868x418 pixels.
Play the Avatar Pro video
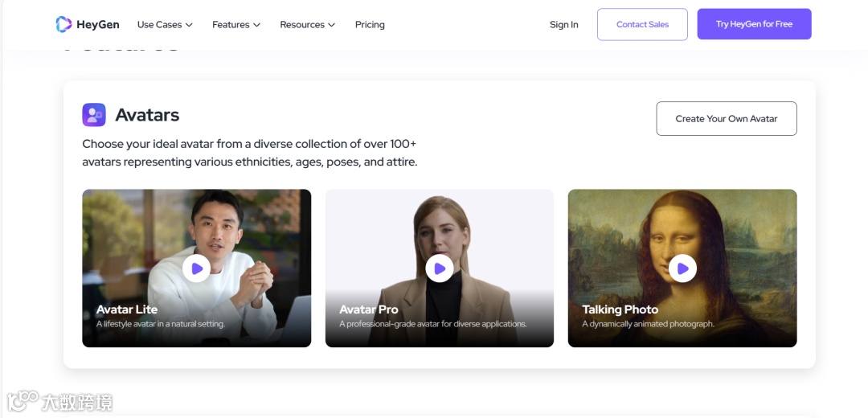[x=440, y=268]
